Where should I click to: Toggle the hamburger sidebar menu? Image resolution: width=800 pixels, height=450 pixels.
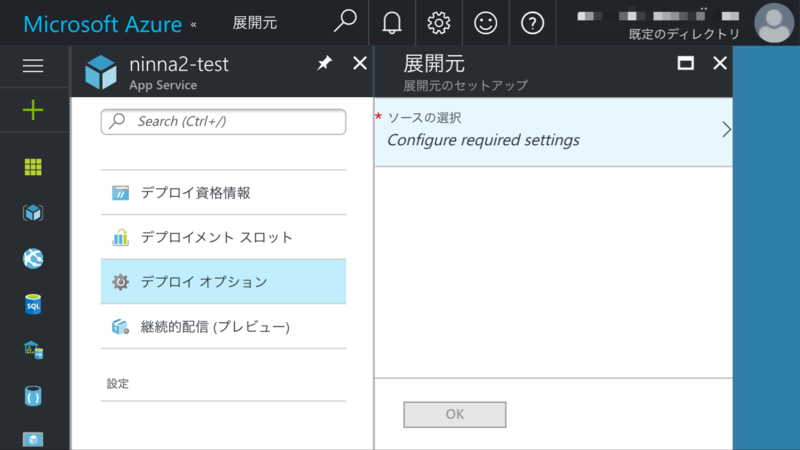click(33, 66)
